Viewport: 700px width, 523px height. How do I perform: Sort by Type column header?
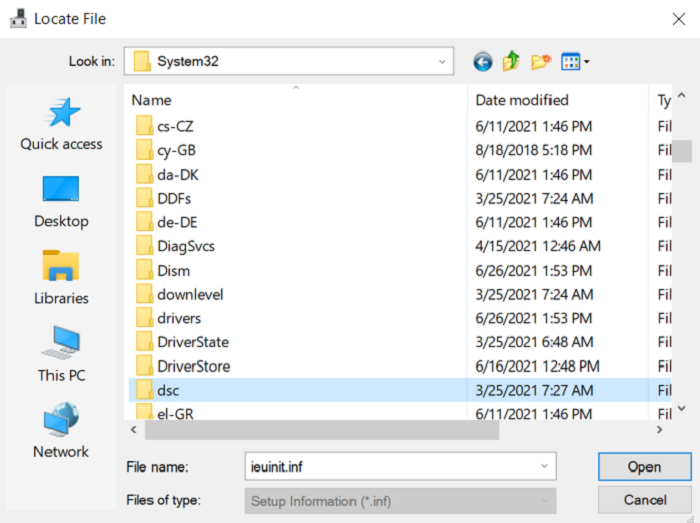point(663,100)
